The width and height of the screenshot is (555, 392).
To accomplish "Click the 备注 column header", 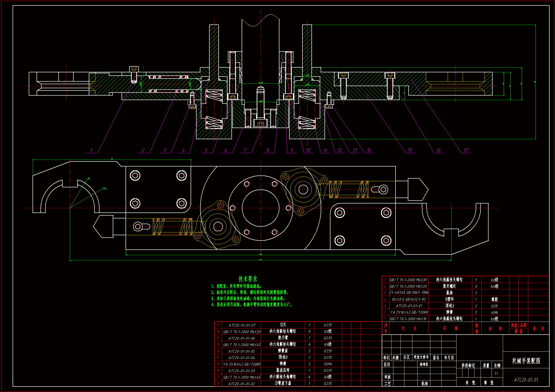I will (539, 328).
